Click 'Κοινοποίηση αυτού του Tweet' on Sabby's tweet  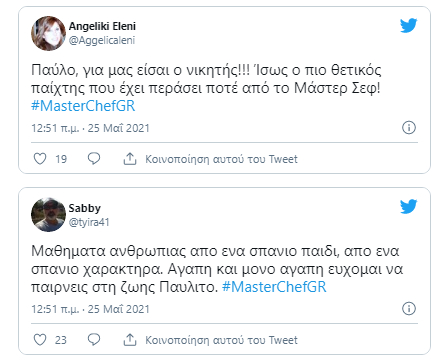(x=221, y=340)
